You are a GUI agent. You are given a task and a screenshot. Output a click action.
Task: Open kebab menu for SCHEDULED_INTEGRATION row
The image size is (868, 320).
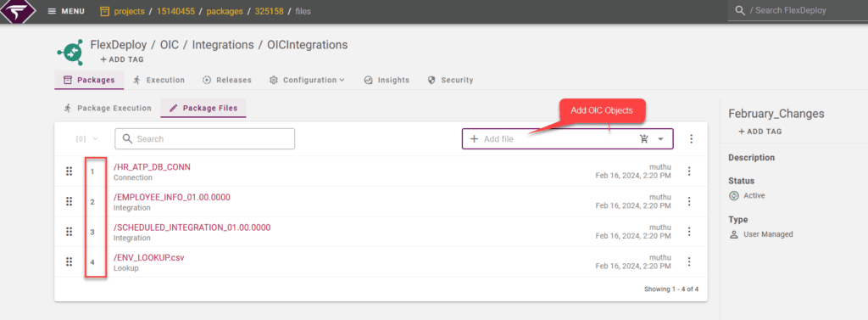click(x=689, y=231)
